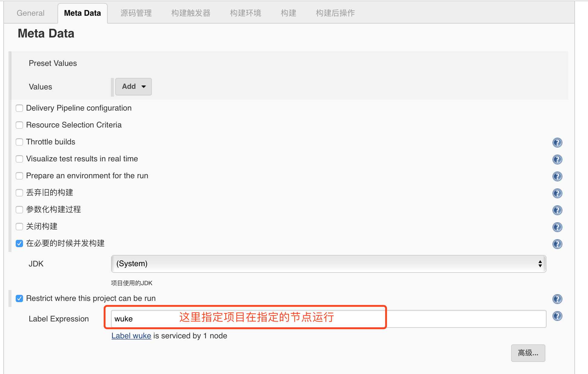Click into the Label Expression input field
Screen dimensions: 588x374
pyautogui.click(x=328, y=319)
